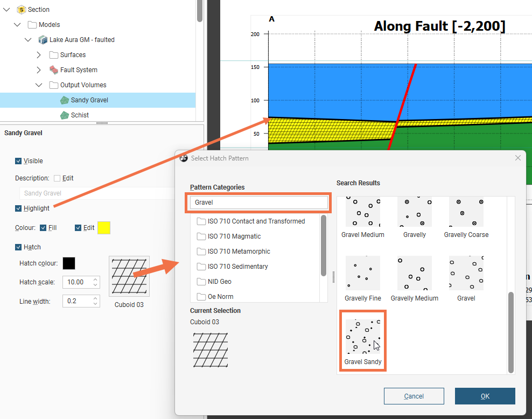The width and height of the screenshot is (532, 419).
Task: Select the Gravel pattern thumbnail
Action: (466, 274)
